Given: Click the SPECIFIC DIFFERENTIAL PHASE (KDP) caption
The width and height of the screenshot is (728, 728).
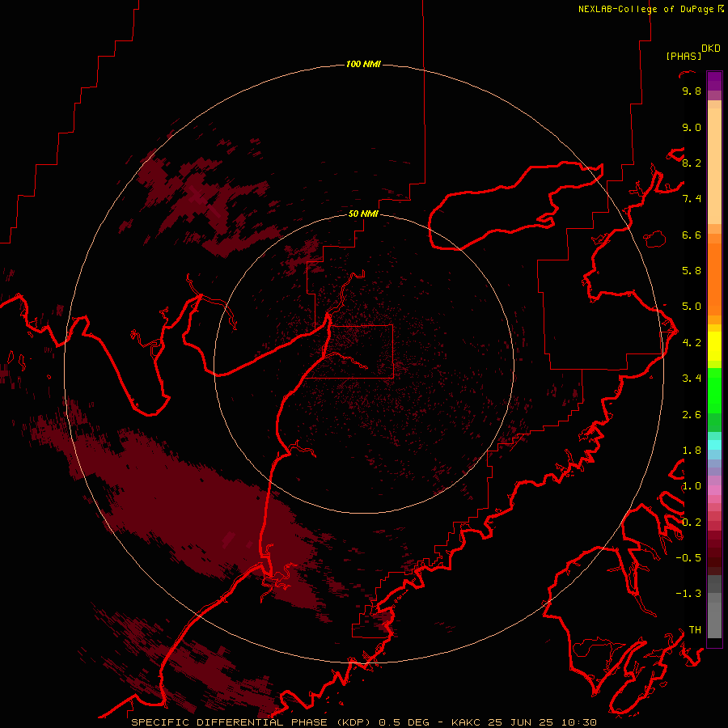Looking at the screenshot, I should coord(252,722).
